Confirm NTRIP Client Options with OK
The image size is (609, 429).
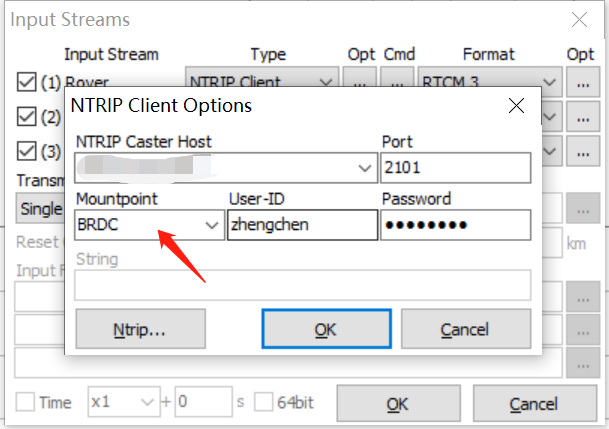point(326,329)
